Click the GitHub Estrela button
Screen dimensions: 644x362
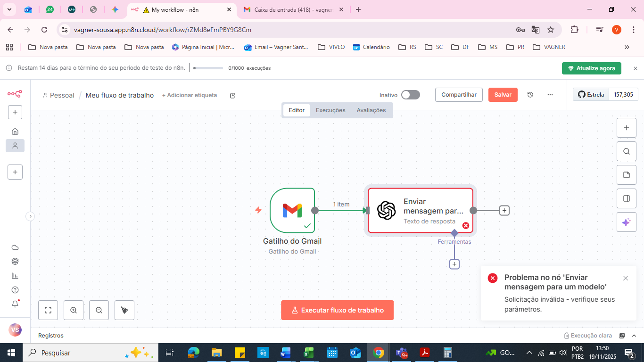591,95
